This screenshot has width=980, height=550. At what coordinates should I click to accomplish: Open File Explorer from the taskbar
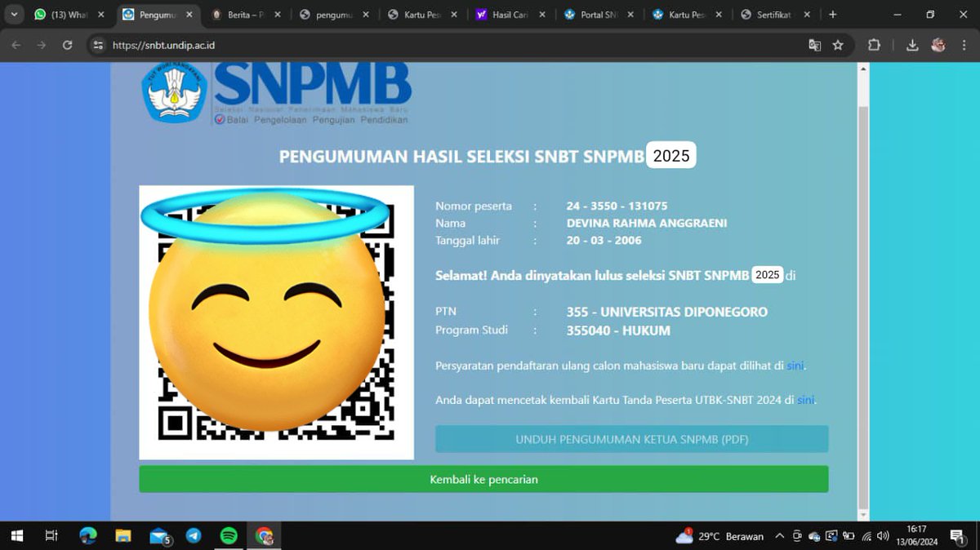pyautogui.click(x=122, y=536)
